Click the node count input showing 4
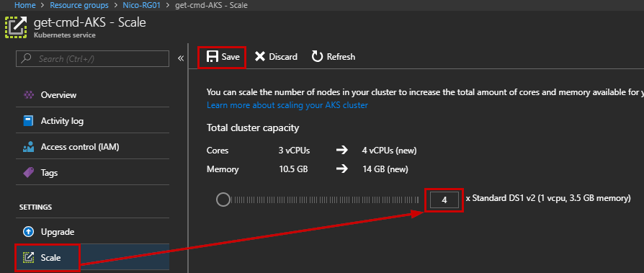 (x=444, y=200)
